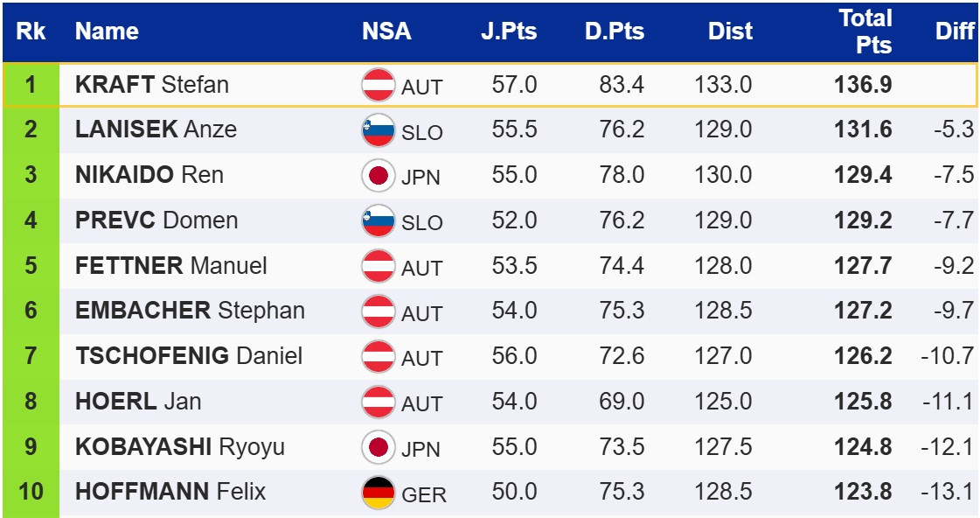Click Austria flag icon in Fettner row
The height and width of the screenshot is (518, 980).
(378, 266)
